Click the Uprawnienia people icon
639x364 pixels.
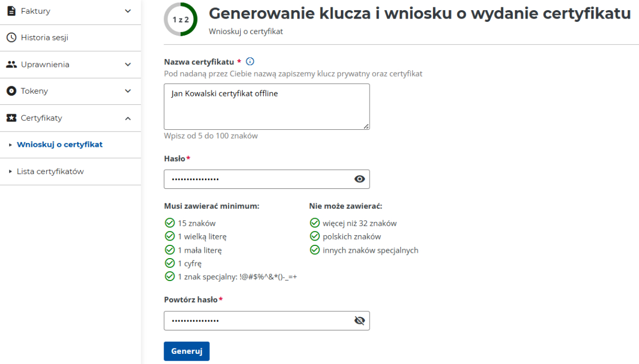[x=10, y=64]
